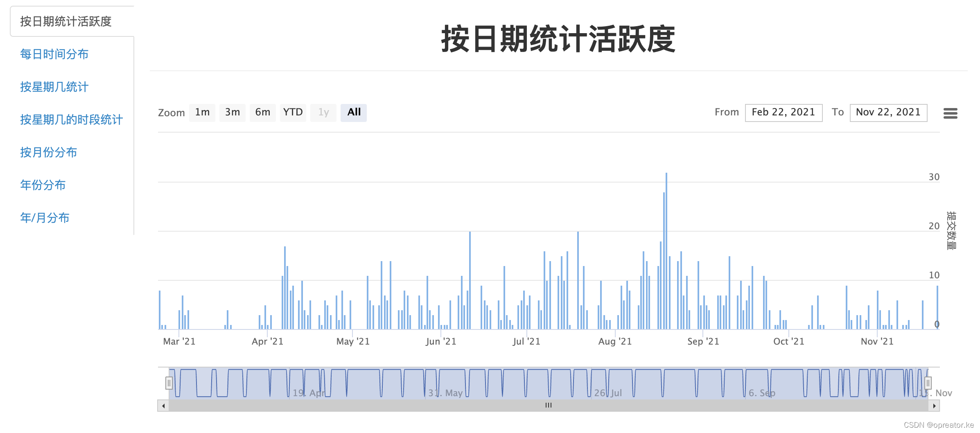Image resolution: width=980 pixels, height=433 pixels.
Task: Click the tallest bar in late August
Action: pyautogui.click(x=666, y=251)
